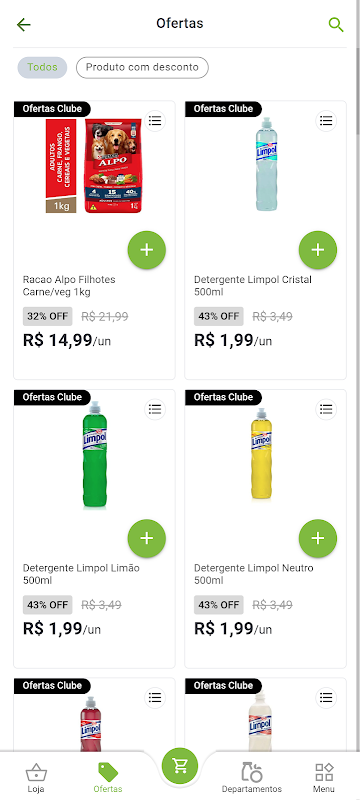Select the Ofertas bottom tab
360x800 pixels.
click(108, 778)
